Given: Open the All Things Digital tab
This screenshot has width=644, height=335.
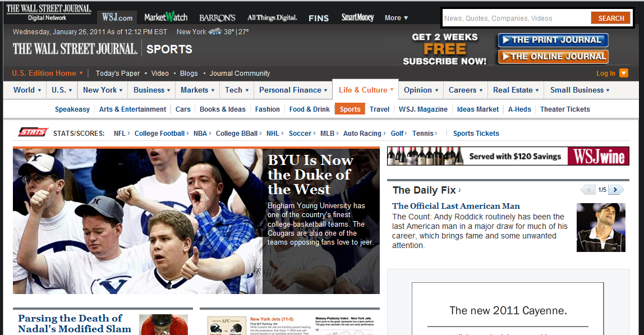Looking at the screenshot, I should click(x=272, y=17).
